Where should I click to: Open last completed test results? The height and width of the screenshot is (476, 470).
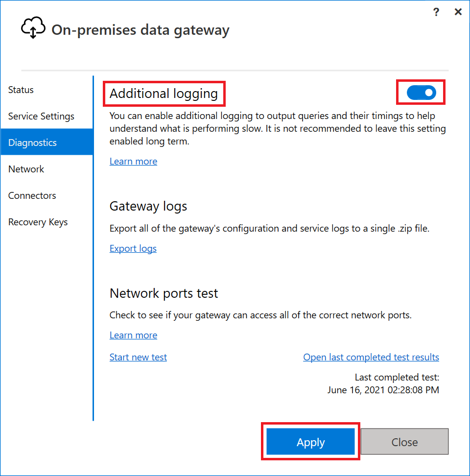coord(371,357)
